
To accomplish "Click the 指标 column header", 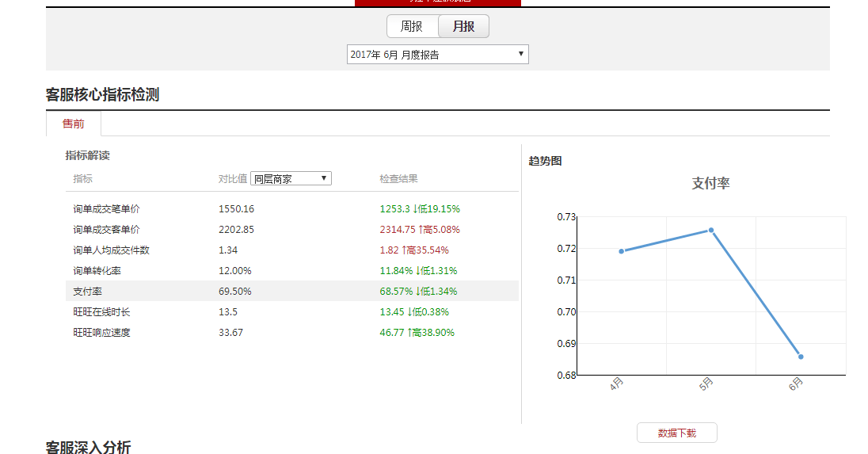I will (83, 179).
